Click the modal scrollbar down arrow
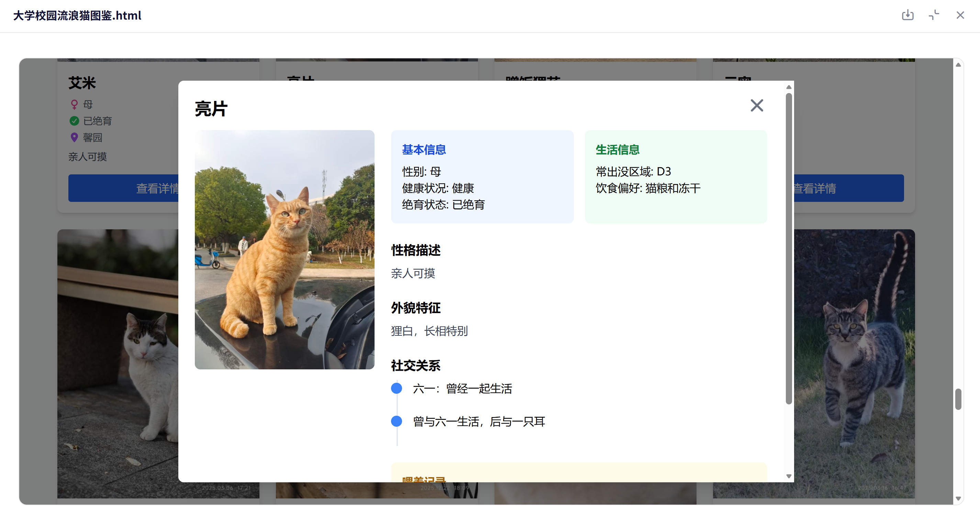Viewport: 980px width, 506px height. pyautogui.click(x=789, y=476)
